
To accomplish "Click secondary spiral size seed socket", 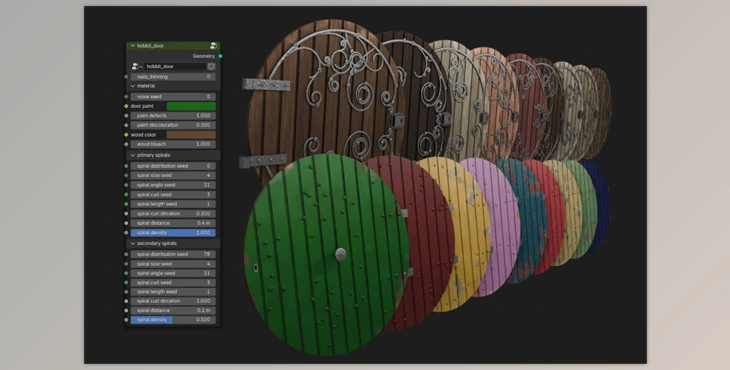I will 126,264.
